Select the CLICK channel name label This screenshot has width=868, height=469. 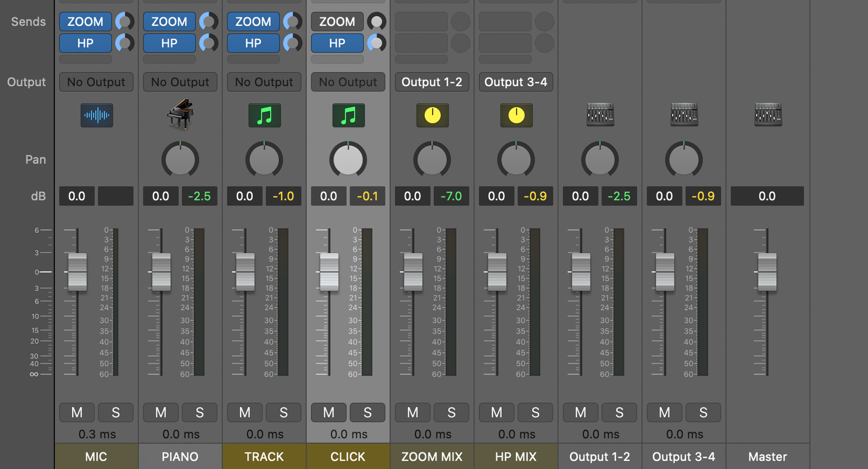pyautogui.click(x=348, y=456)
